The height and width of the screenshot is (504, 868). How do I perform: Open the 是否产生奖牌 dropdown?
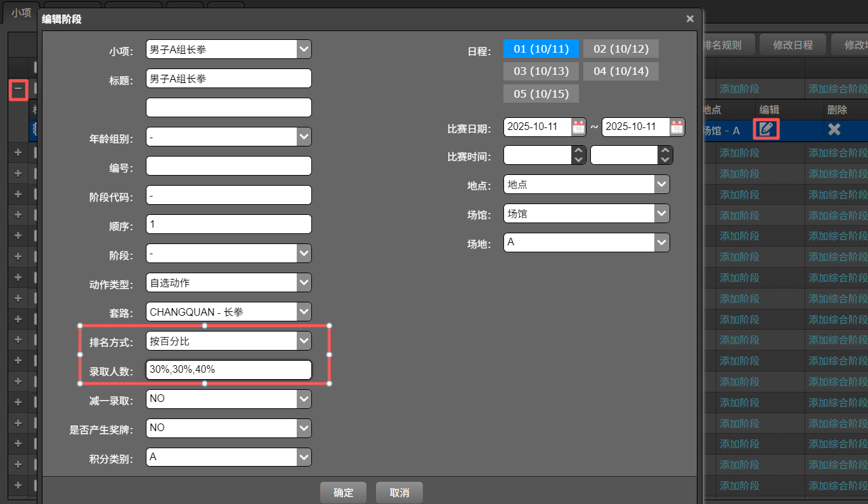(x=304, y=428)
